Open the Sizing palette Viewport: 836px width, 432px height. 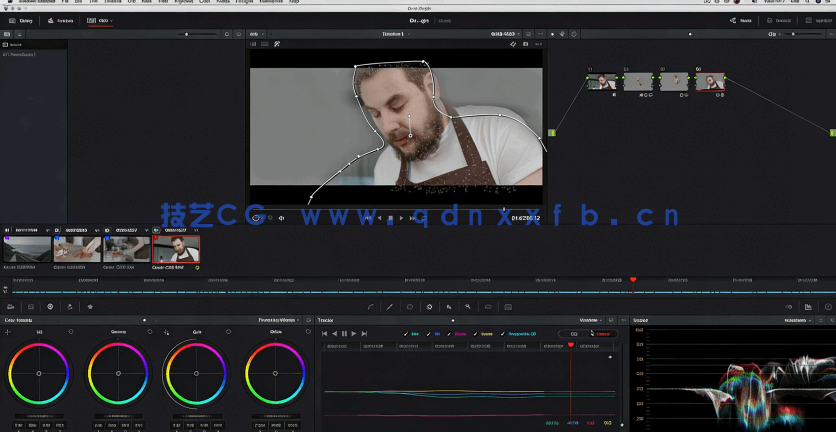(x=487, y=306)
